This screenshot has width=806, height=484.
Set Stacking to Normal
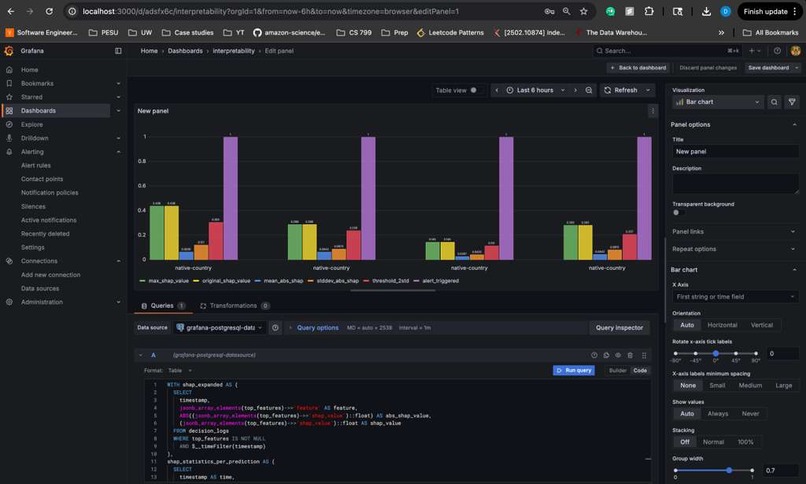[713, 442]
